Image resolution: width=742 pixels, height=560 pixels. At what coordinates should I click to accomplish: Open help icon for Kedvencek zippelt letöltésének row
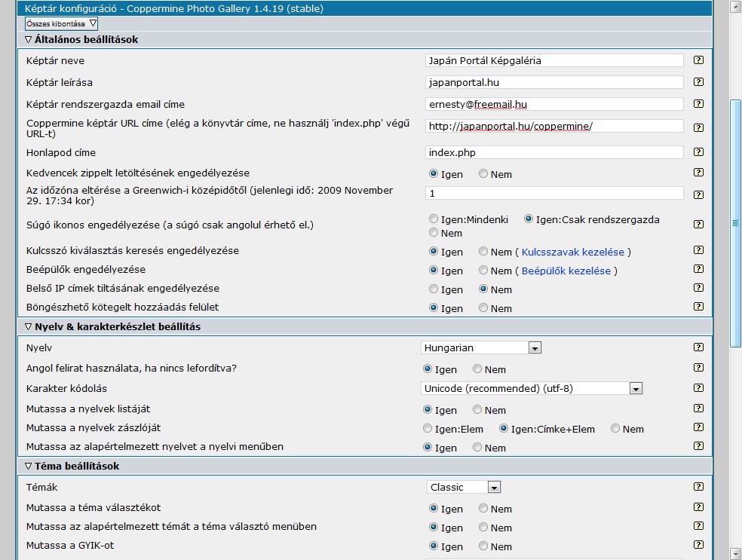click(698, 172)
